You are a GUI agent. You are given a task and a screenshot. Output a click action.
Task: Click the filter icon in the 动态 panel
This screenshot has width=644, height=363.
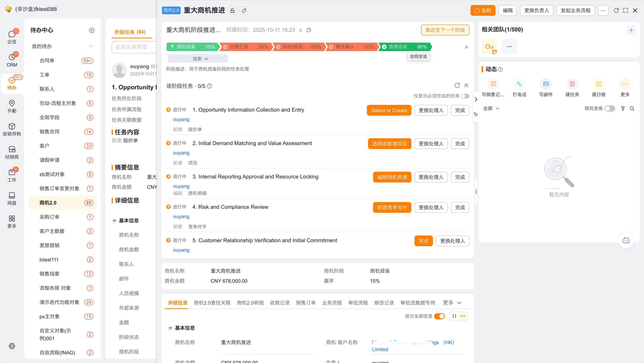(623, 108)
